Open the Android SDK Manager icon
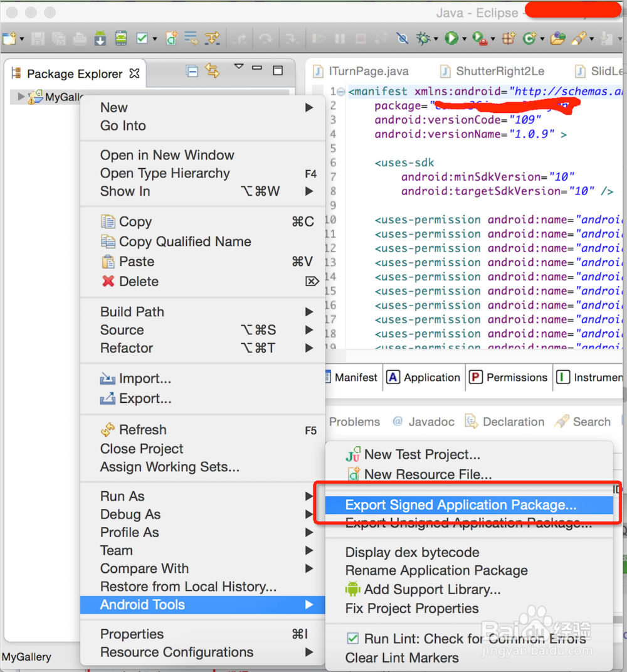 [100, 38]
